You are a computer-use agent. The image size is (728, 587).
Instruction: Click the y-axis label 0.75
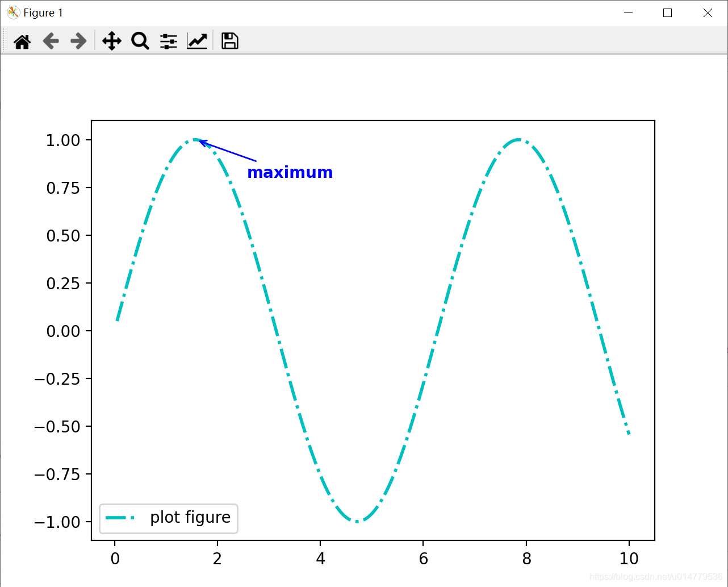click(x=63, y=188)
